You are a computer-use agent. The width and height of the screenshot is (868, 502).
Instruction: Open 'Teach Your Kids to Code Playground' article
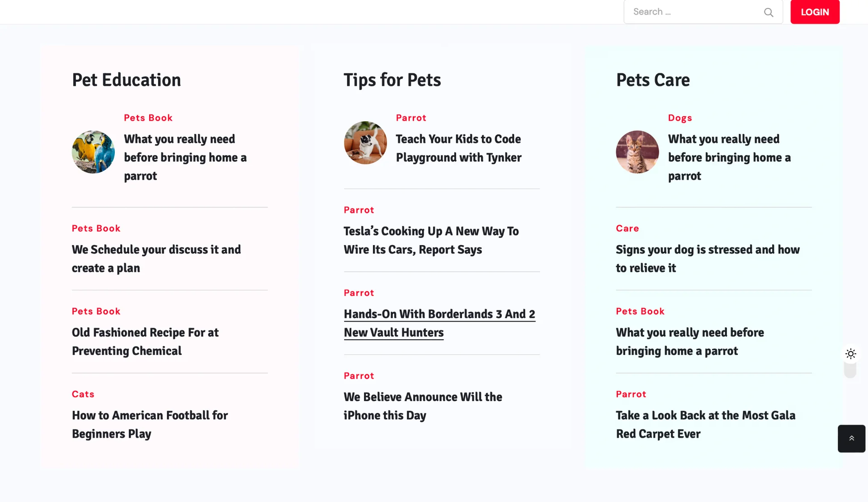click(458, 148)
